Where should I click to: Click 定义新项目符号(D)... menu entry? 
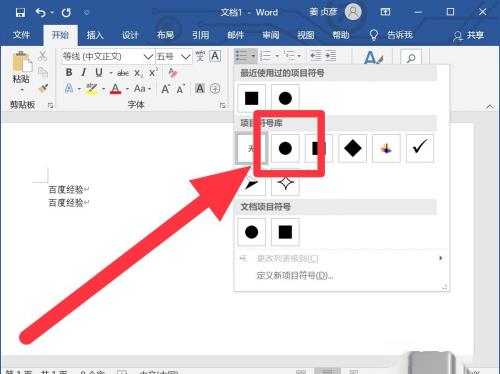pos(295,276)
